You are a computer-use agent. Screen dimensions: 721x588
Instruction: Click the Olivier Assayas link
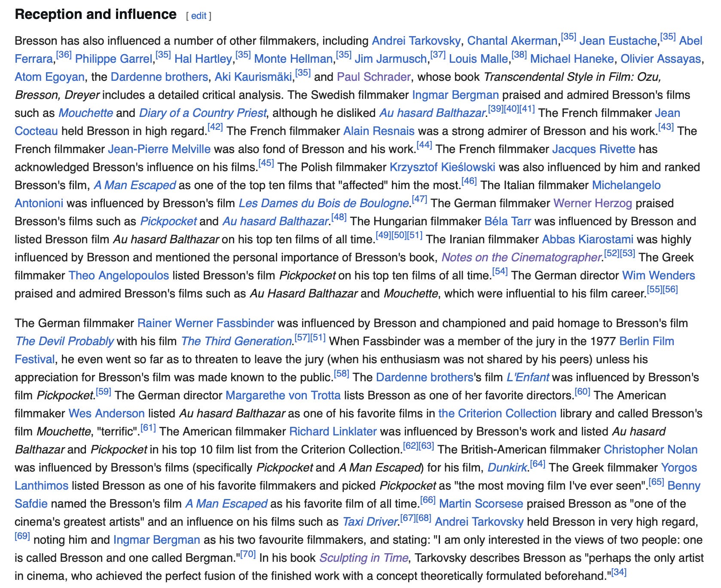660,59
